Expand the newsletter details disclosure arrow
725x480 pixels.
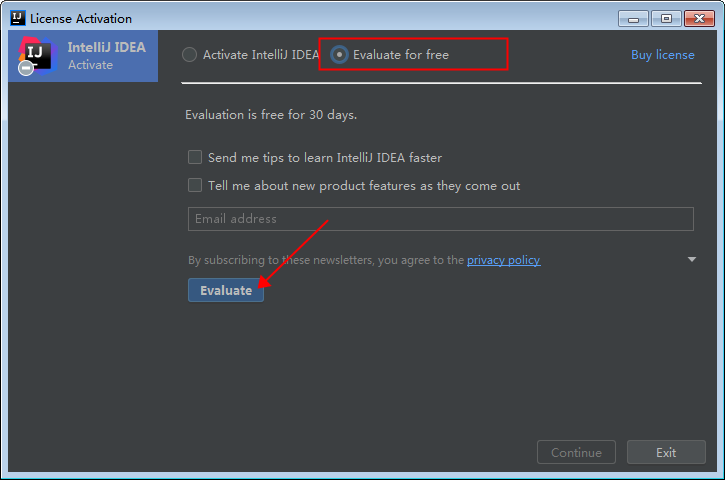point(692,259)
